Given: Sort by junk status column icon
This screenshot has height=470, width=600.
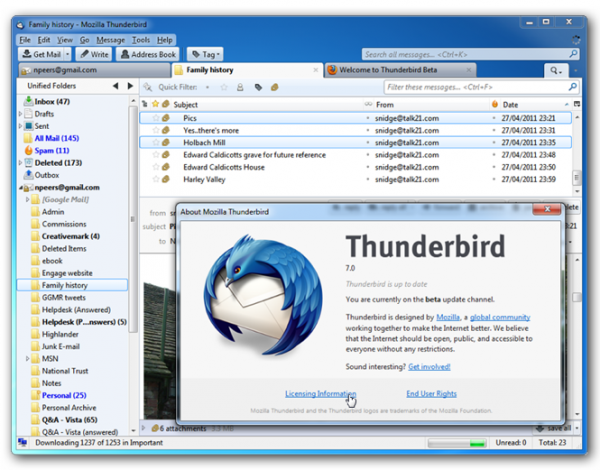Looking at the screenshot, I should [495, 104].
